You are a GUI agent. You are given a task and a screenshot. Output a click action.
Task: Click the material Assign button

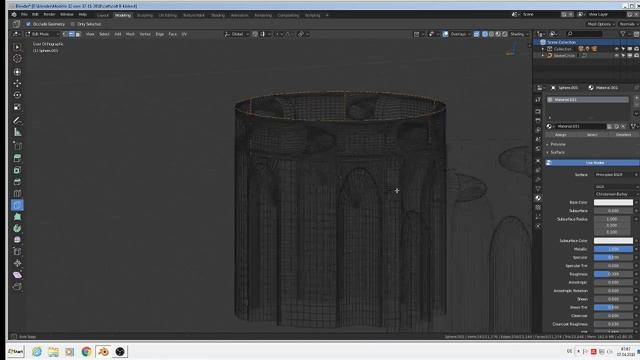pos(561,135)
